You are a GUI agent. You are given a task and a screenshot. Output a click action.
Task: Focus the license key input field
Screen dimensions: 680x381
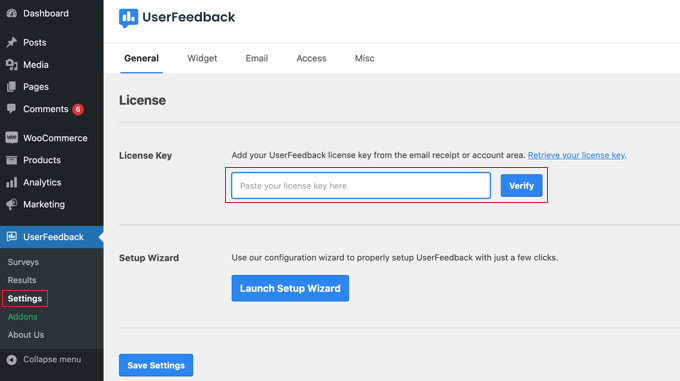(361, 186)
